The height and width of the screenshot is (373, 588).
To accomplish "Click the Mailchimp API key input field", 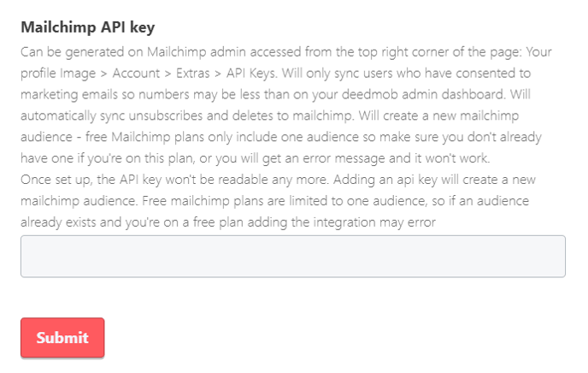I will (292, 257).
